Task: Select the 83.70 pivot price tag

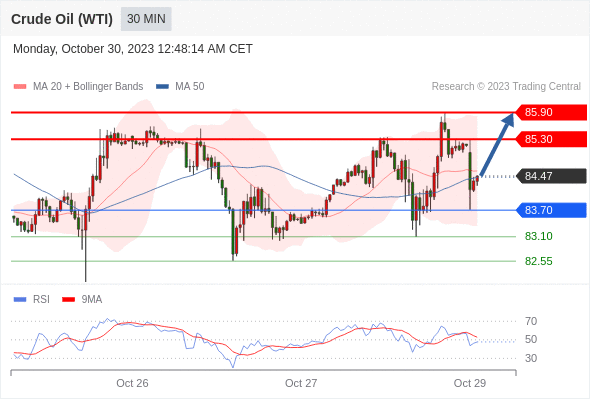Action: point(550,210)
